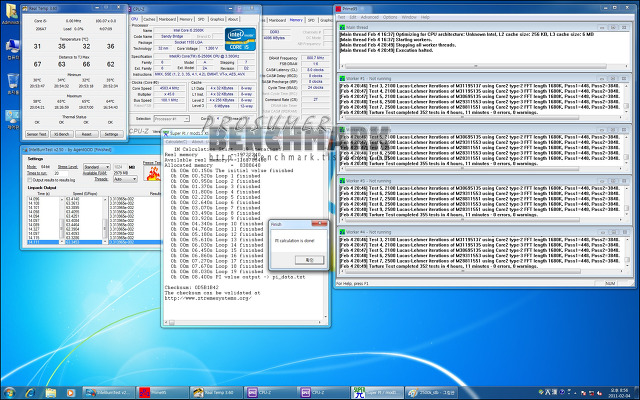Click the Linpack Time column scrollbar
Viewport: 640px width, 400px height.
(x=62, y=220)
